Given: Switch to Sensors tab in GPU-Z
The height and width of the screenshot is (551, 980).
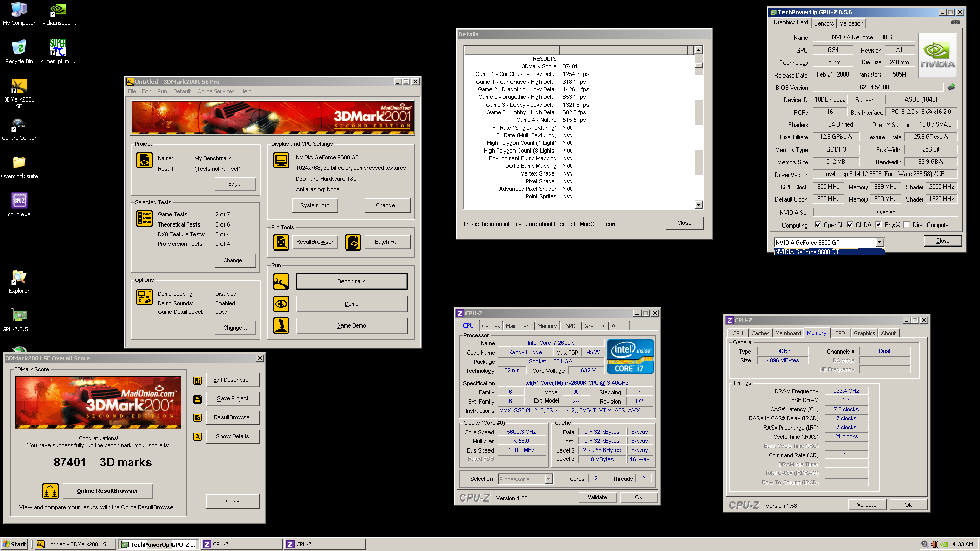Looking at the screenshot, I should [823, 23].
